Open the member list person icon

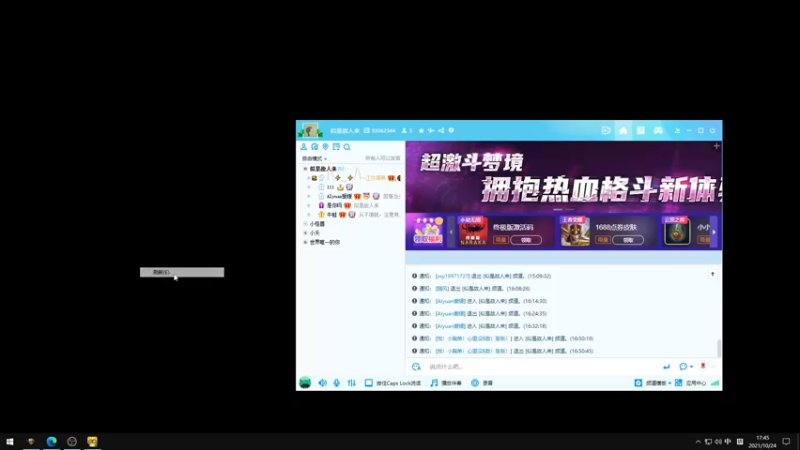click(304, 147)
